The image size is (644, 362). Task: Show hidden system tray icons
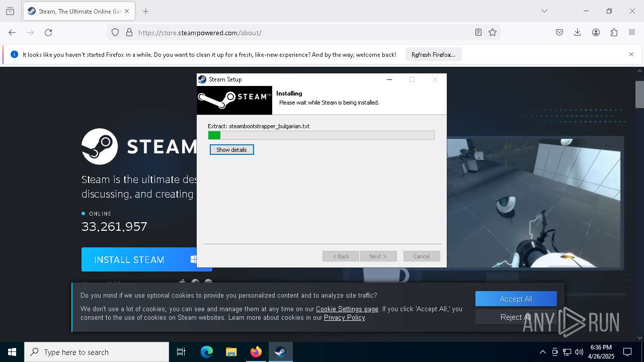tap(542, 352)
